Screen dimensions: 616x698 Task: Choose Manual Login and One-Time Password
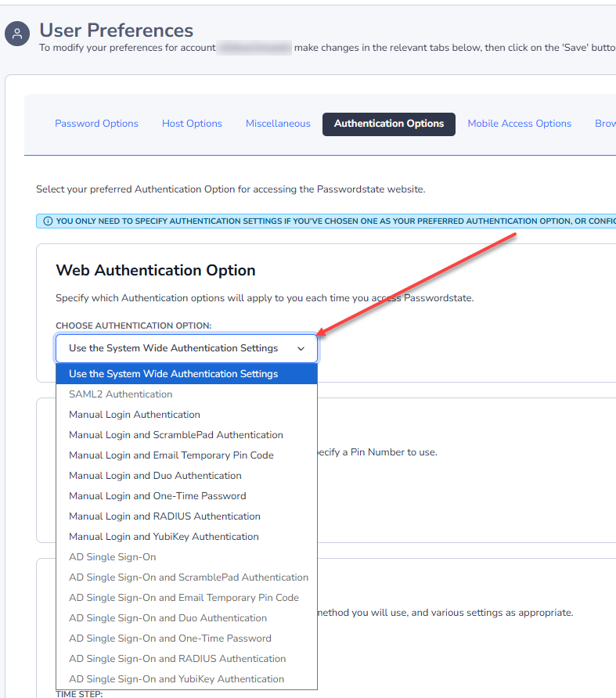186,496
